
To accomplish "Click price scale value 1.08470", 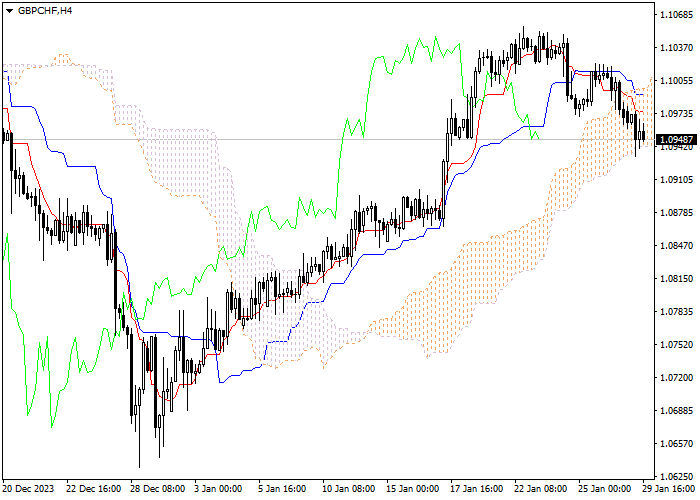I will coord(676,246).
